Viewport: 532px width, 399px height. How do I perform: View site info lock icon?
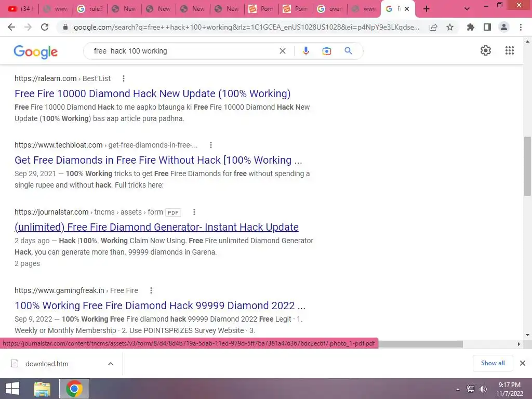pyautogui.click(x=65, y=27)
